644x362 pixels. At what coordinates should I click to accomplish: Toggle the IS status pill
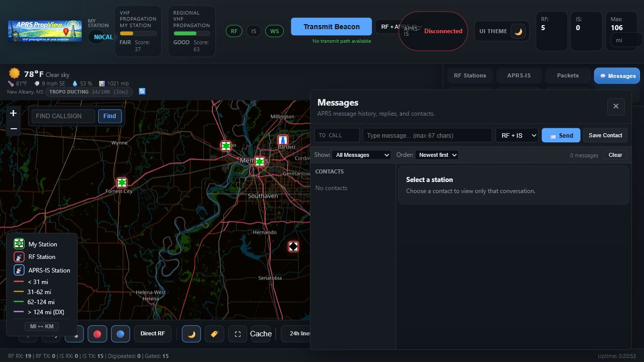(254, 31)
